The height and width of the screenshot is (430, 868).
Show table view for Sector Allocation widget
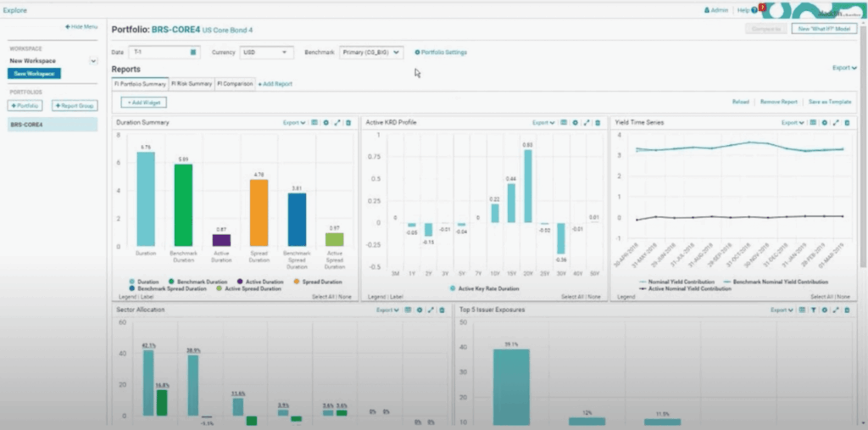point(408,310)
